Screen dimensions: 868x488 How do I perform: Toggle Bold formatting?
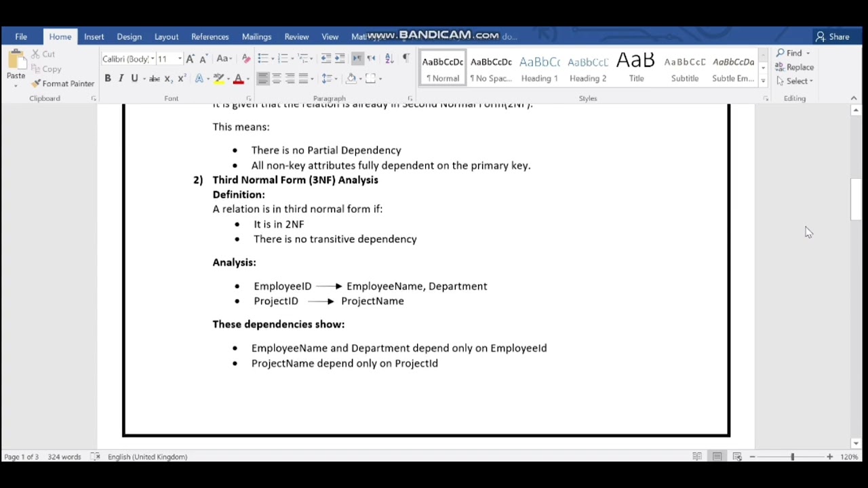pos(107,79)
